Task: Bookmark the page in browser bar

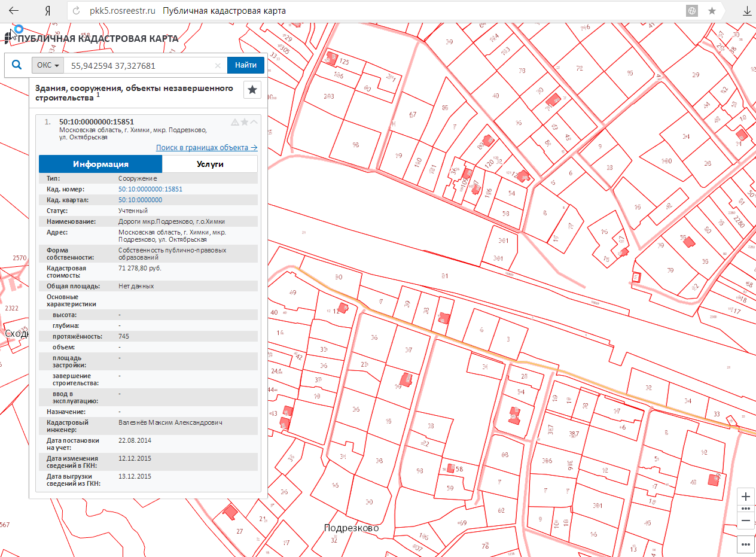Action: (712, 11)
